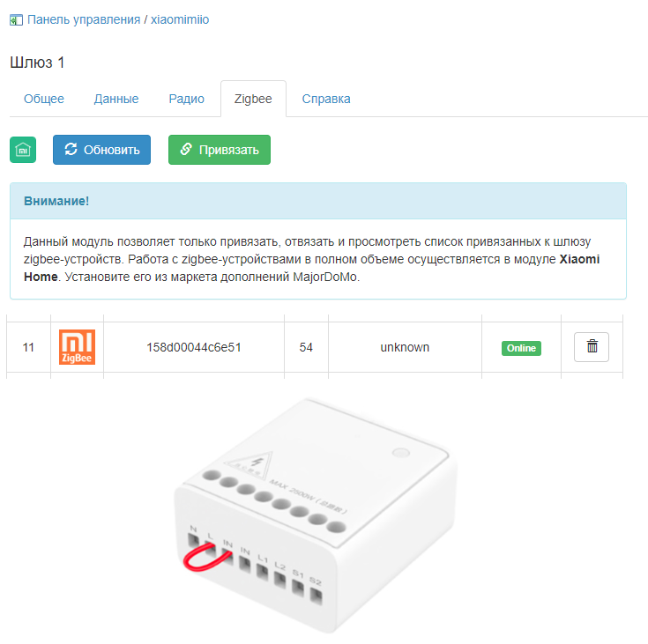648x644 pixels.
Task: Click the Mi ZigBee logo in device row
Action: click(x=78, y=347)
